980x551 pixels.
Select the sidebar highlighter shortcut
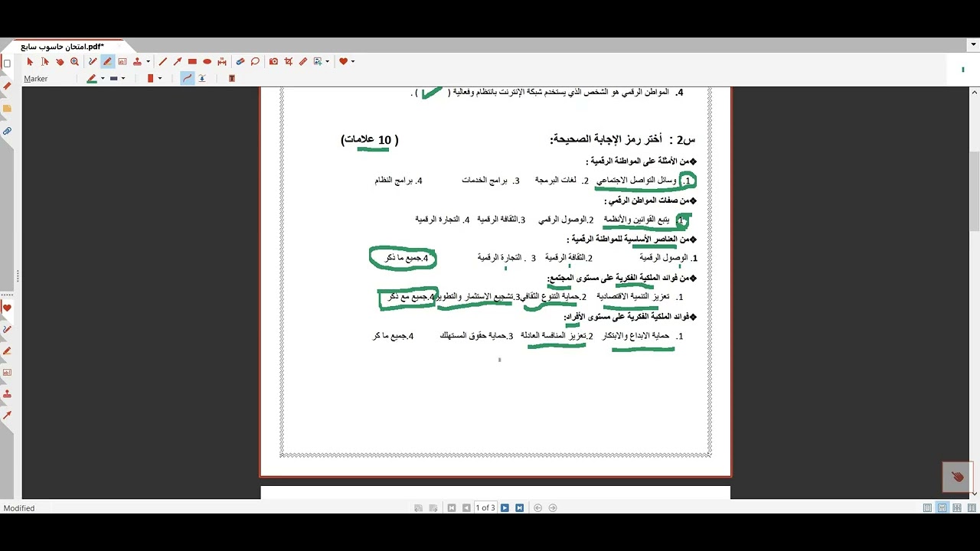click(x=7, y=351)
